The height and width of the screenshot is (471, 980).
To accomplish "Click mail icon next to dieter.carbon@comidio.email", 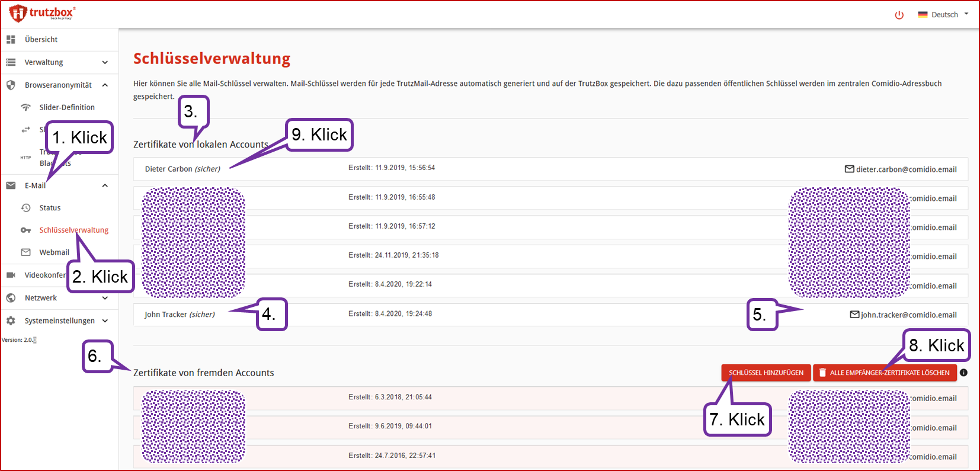I will [849, 169].
